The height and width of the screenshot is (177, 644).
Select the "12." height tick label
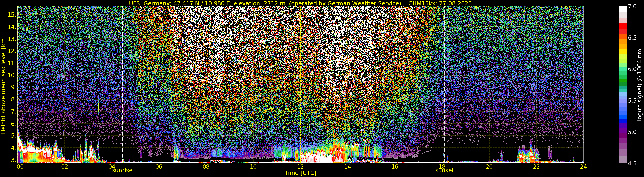(12, 51)
